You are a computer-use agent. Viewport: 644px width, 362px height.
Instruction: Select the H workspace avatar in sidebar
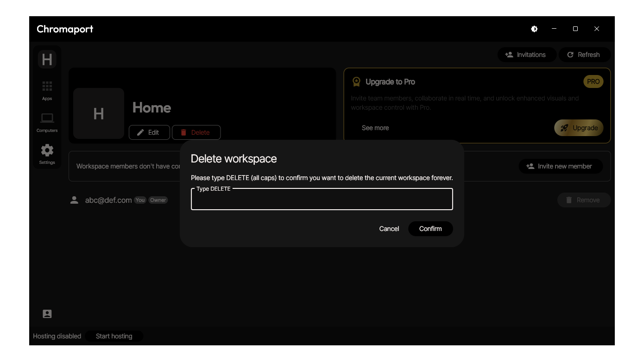point(47,59)
